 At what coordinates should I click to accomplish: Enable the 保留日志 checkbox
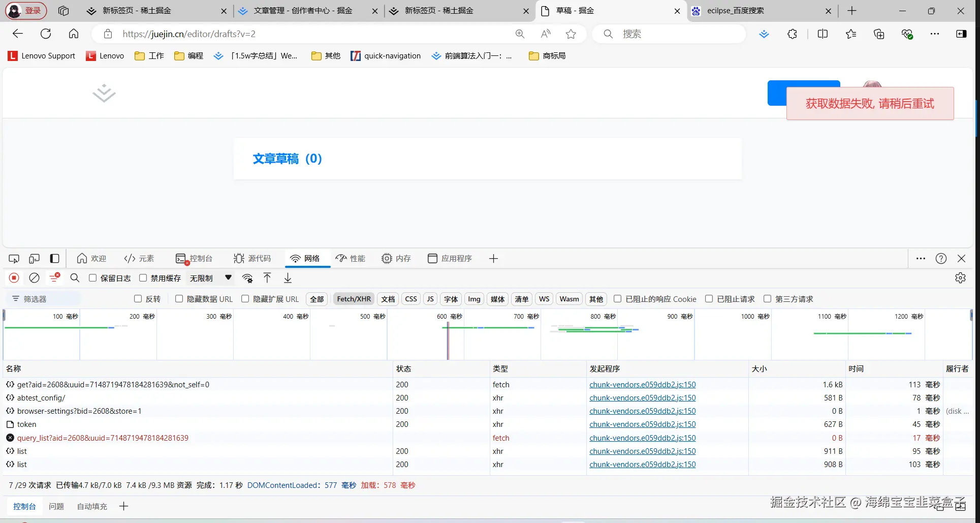[93, 278]
